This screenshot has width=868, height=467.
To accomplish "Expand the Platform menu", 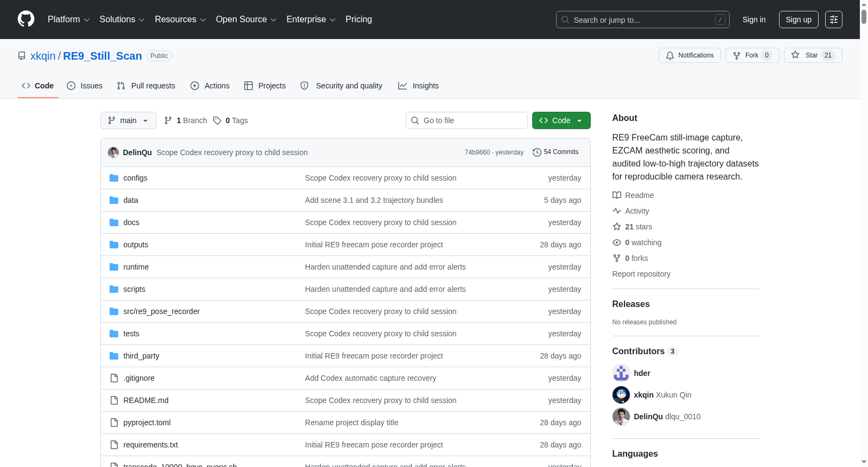I will (x=69, y=20).
